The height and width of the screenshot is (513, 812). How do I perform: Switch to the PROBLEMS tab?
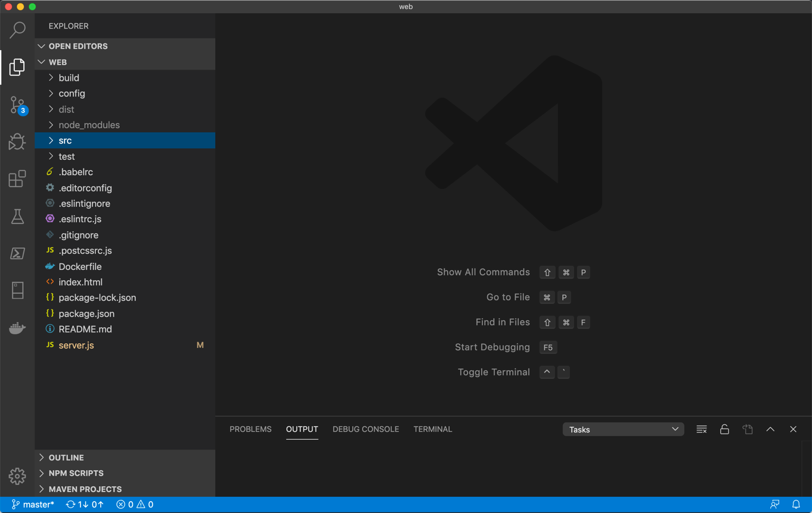pyautogui.click(x=250, y=429)
